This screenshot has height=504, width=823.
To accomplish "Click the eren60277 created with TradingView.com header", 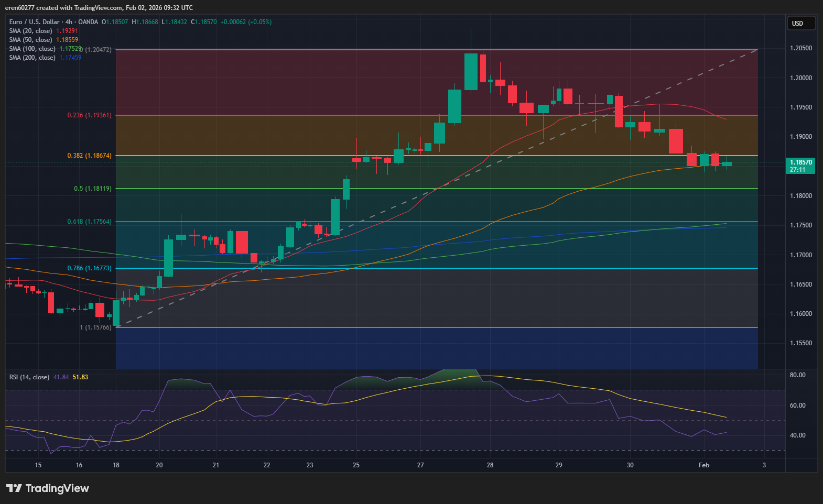I will 99,8.
